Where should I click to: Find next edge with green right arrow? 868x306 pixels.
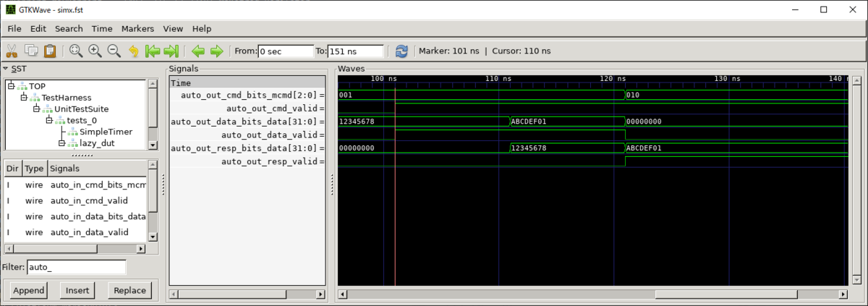(216, 51)
